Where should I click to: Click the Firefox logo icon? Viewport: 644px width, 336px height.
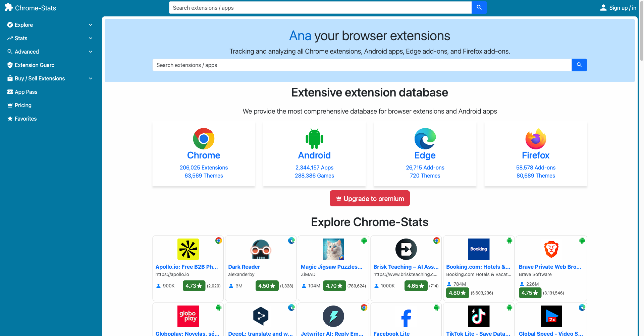click(536, 139)
